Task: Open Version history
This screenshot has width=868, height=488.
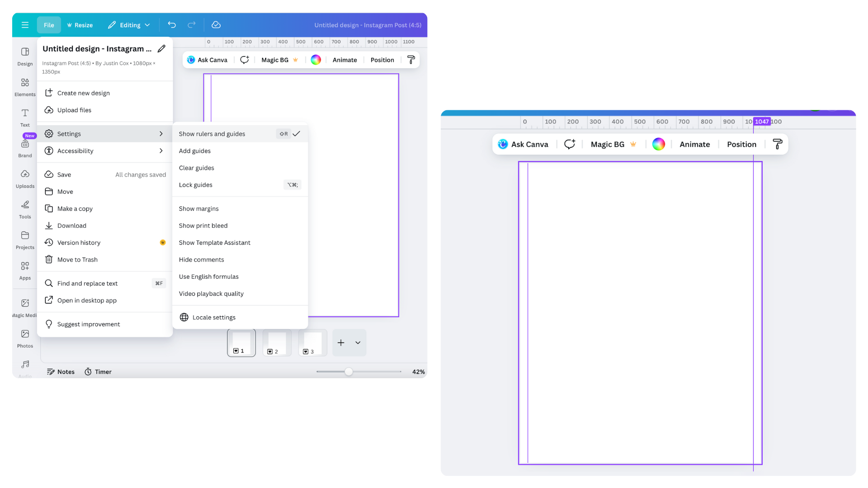Action: (x=105, y=243)
